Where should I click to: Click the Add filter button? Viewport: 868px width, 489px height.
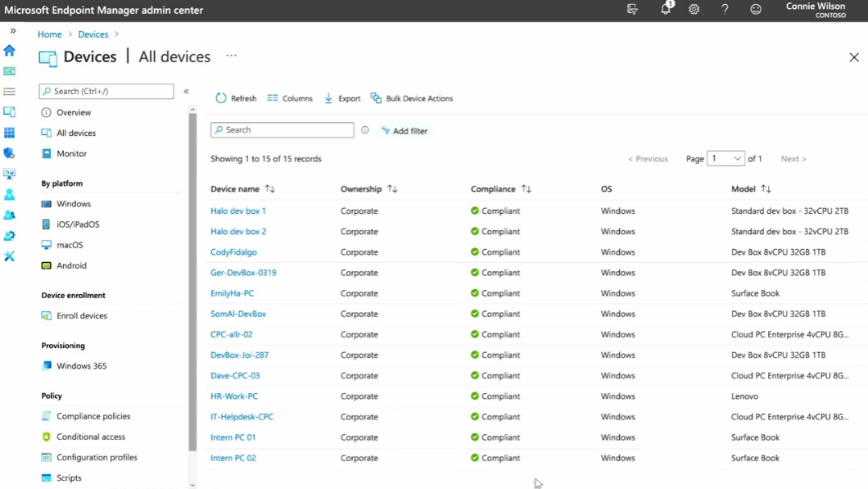pos(405,131)
